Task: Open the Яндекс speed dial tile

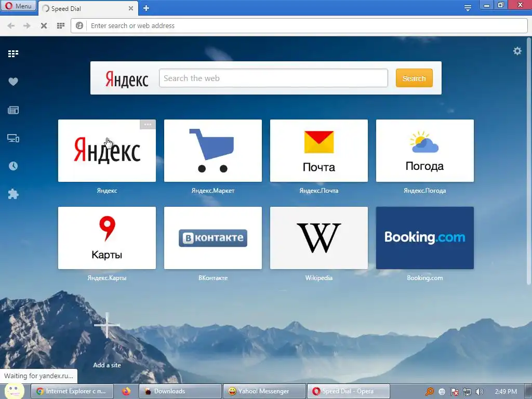Action: pos(107,151)
